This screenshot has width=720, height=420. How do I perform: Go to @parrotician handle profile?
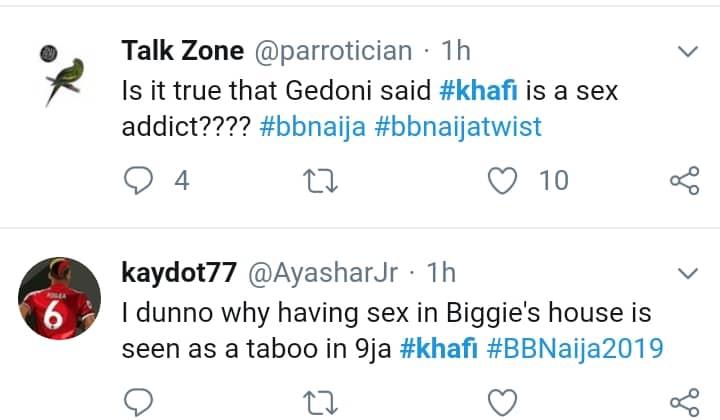[x=334, y=50]
